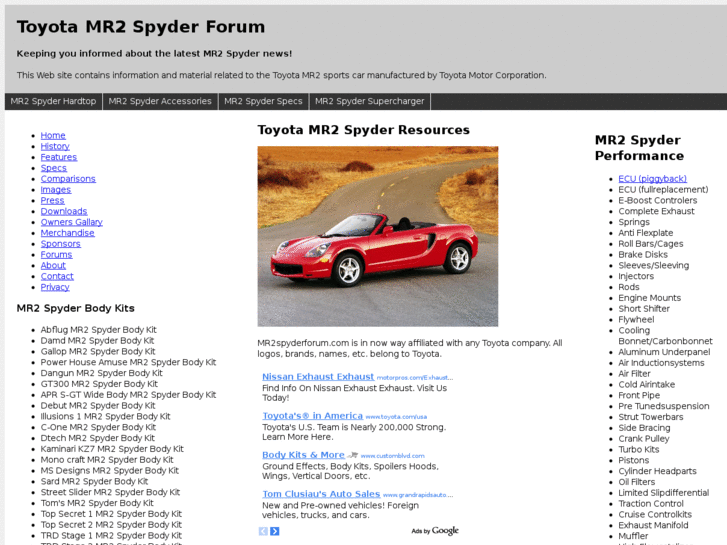Viewport: 727px width, 545px height.
Task: Select Dangun MR2 Spyder Body Kit text
Action: (x=102, y=373)
